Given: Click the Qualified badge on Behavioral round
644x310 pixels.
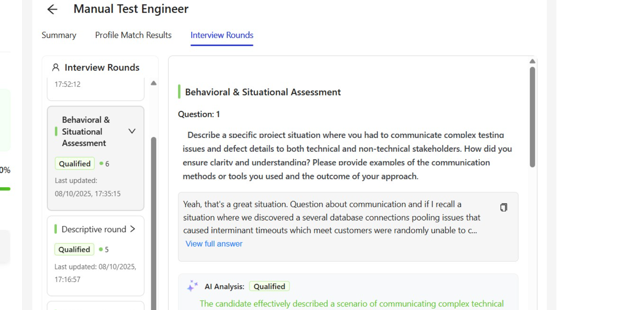Looking at the screenshot, I should (x=75, y=164).
